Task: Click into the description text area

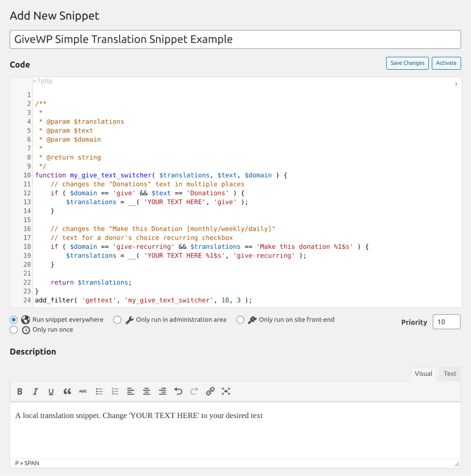Action: pyautogui.click(x=235, y=430)
